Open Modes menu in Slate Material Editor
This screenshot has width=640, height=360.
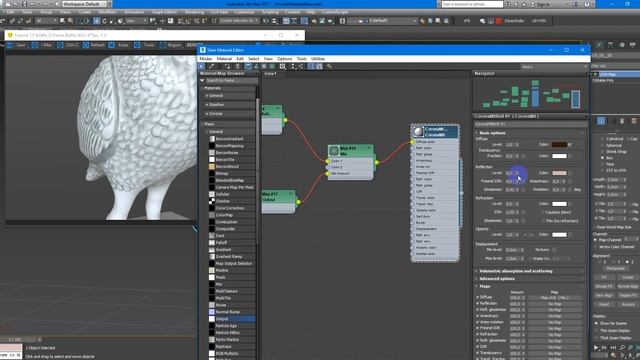(x=206, y=59)
